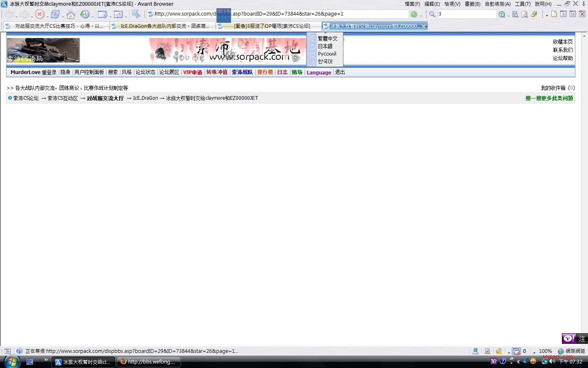Expand the zoom 100% dropdown arrow
This screenshot has width=588, height=368.
pos(534,352)
